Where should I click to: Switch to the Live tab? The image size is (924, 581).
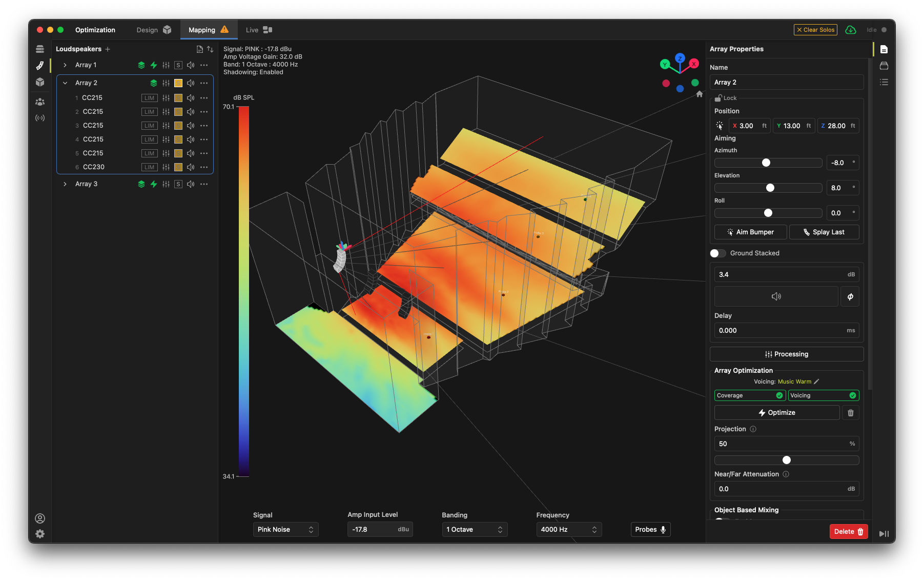[x=259, y=30]
